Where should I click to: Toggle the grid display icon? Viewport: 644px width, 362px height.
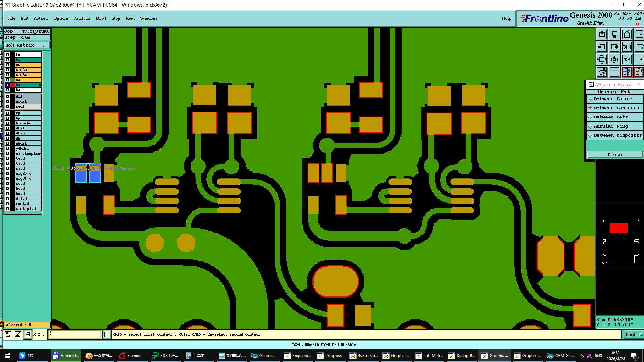click(614, 72)
